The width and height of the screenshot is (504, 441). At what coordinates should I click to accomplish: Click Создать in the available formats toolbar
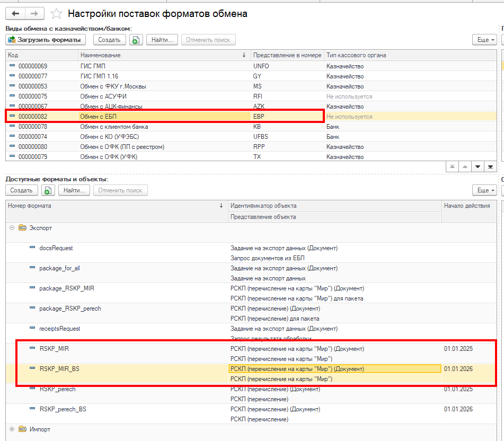[22, 190]
